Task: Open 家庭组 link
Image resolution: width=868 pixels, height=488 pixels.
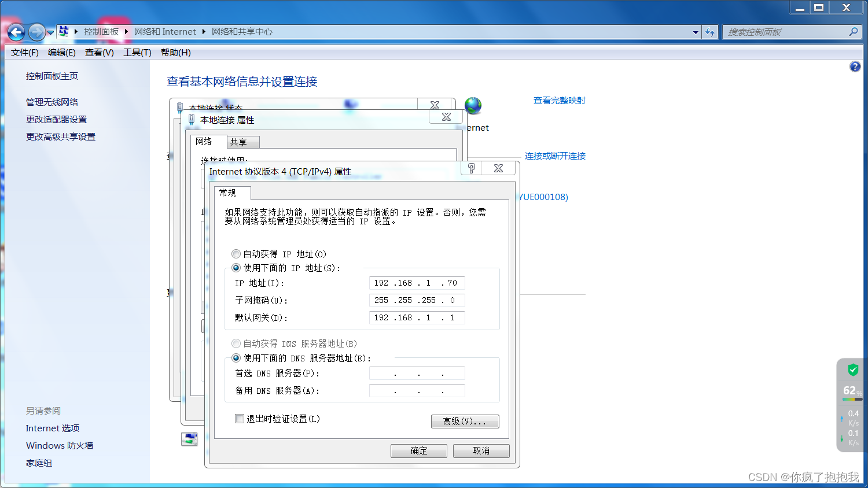Action: click(x=39, y=463)
